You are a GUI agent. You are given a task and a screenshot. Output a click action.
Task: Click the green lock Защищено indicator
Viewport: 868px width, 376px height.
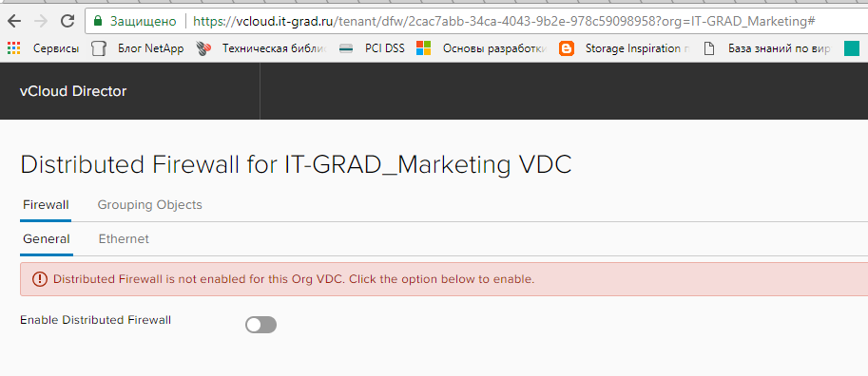tap(134, 22)
